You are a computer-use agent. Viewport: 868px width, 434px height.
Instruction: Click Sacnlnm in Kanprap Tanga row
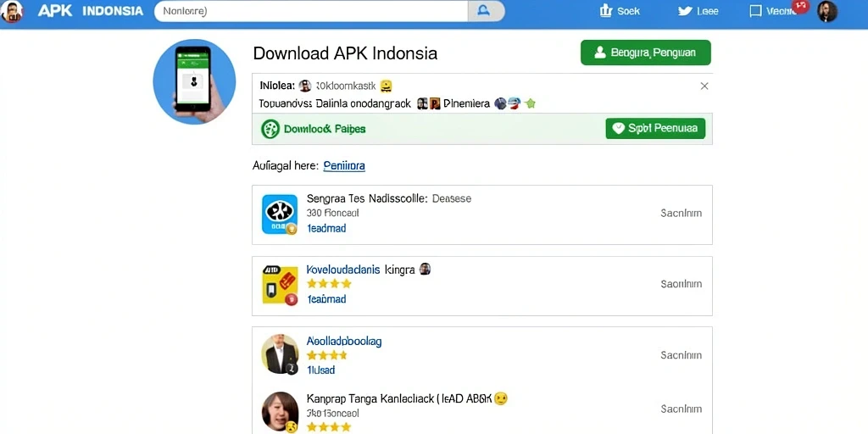click(681, 409)
